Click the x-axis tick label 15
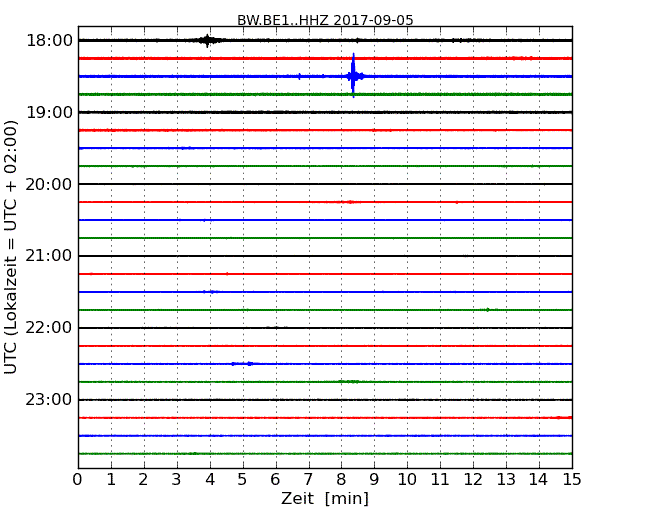This screenshot has width=650, height=520. (572, 480)
